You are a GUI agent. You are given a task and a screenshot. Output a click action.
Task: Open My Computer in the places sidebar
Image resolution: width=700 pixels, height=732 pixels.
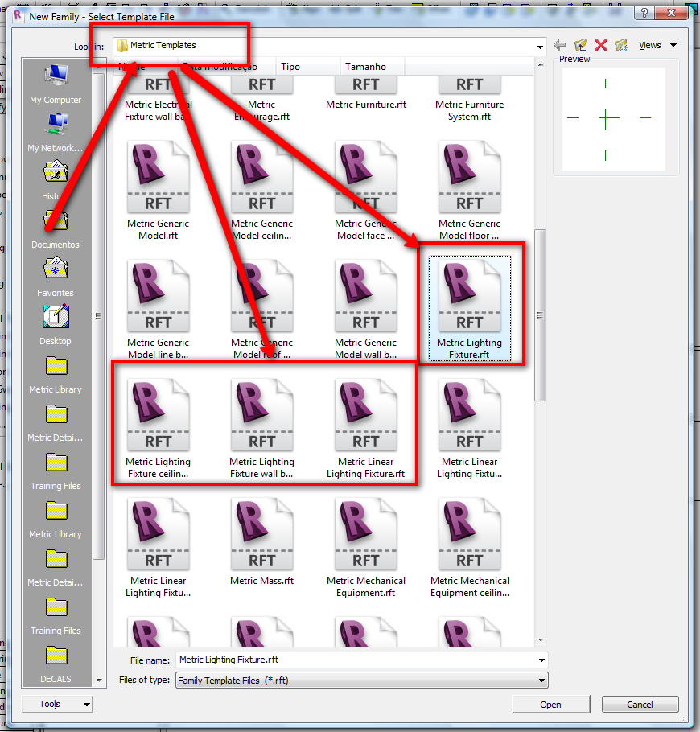click(56, 84)
